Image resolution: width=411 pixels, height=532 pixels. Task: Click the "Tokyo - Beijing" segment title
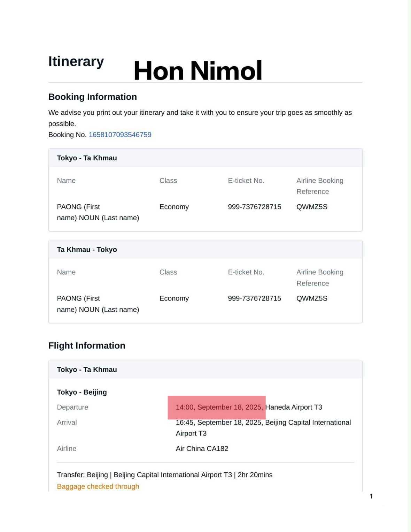(82, 392)
